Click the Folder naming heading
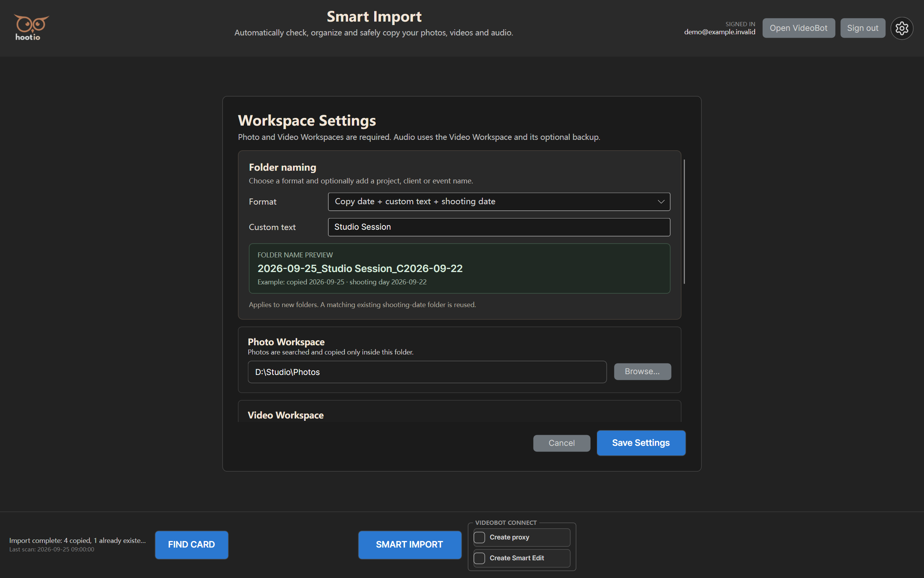This screenshot has height=578, width=924. tap(283, 167)
